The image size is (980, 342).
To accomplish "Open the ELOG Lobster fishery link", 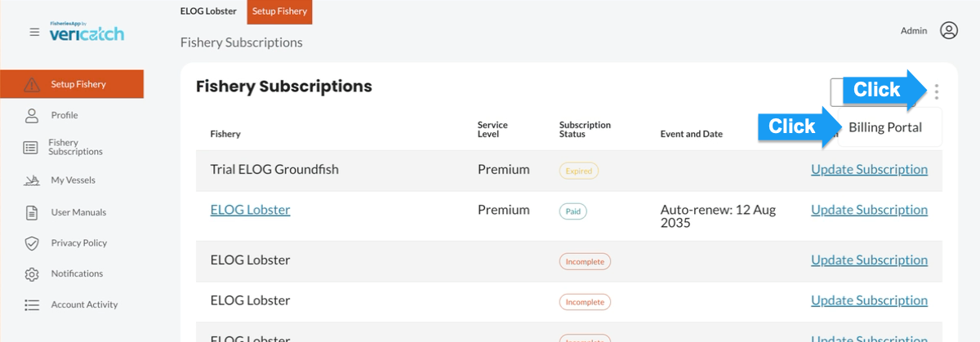I will coord(250,210).
